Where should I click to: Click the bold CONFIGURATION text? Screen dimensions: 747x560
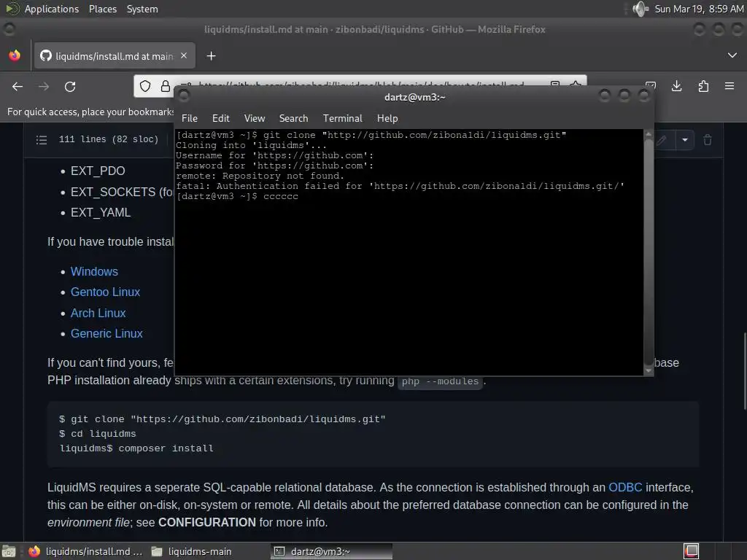(x=206, y=522)
